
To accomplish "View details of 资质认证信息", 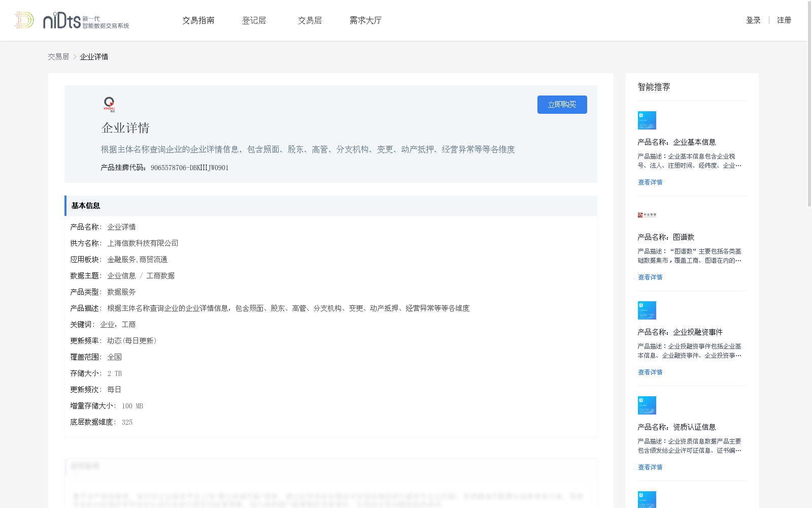I will pyautogui.click(x=650, y=467).
